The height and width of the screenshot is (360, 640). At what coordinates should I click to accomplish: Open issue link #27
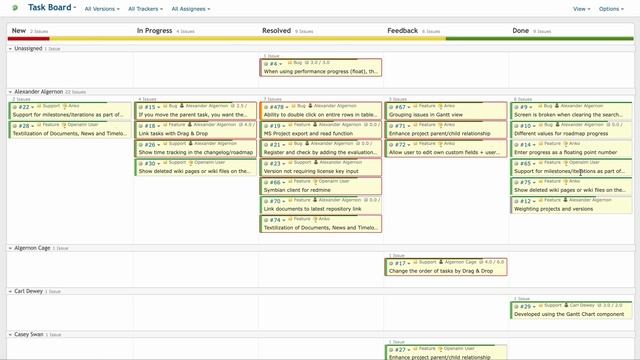coord(400,350)
